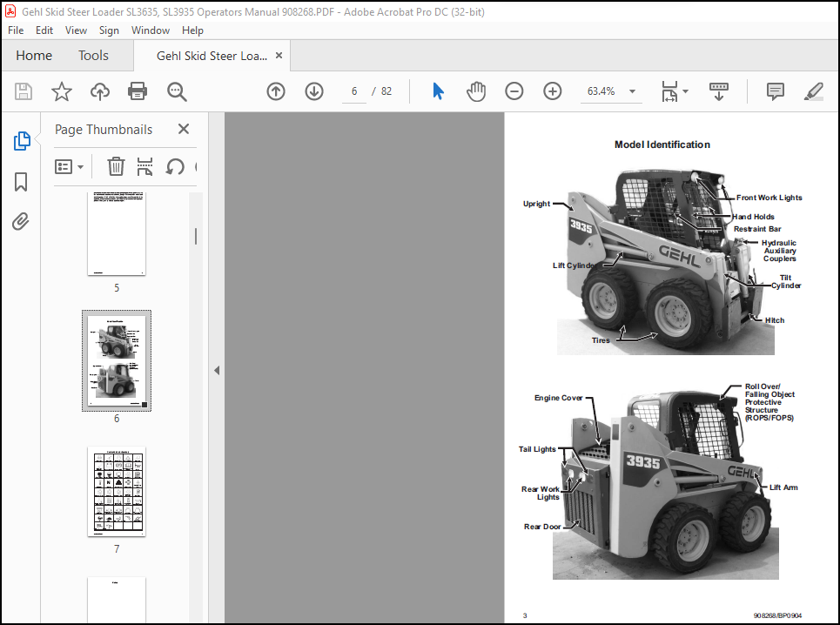This screenshot has height=625, width=840.
Task: Click the Upright label
Action: click(536, 204)
